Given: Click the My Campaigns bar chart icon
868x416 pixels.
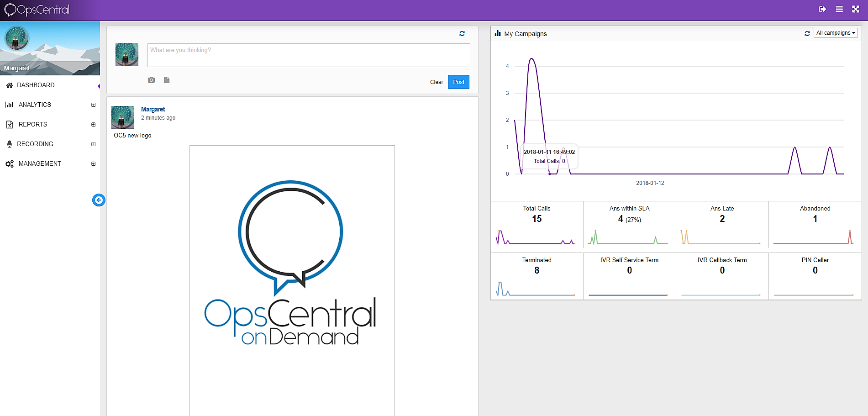Looking at the screenshot, I should pyautogui.click(x=498, y=33).
